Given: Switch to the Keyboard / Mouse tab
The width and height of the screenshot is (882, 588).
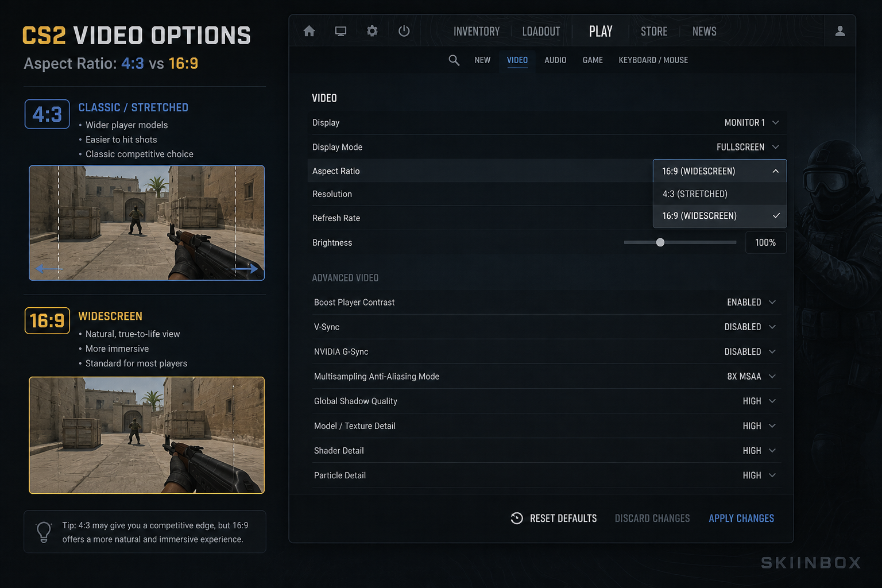Looking at the screenshot, I should coord(653,60).
